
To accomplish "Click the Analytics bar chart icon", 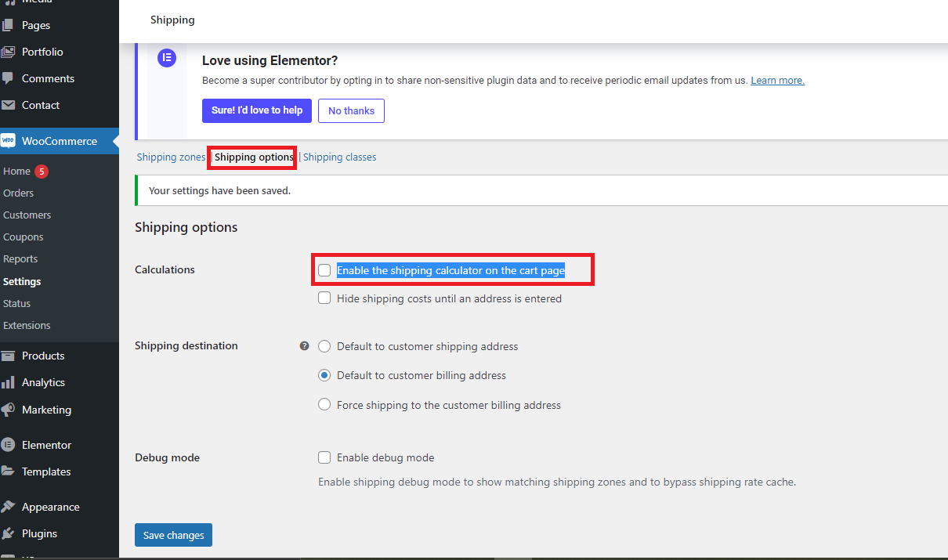I will [8, 382].
